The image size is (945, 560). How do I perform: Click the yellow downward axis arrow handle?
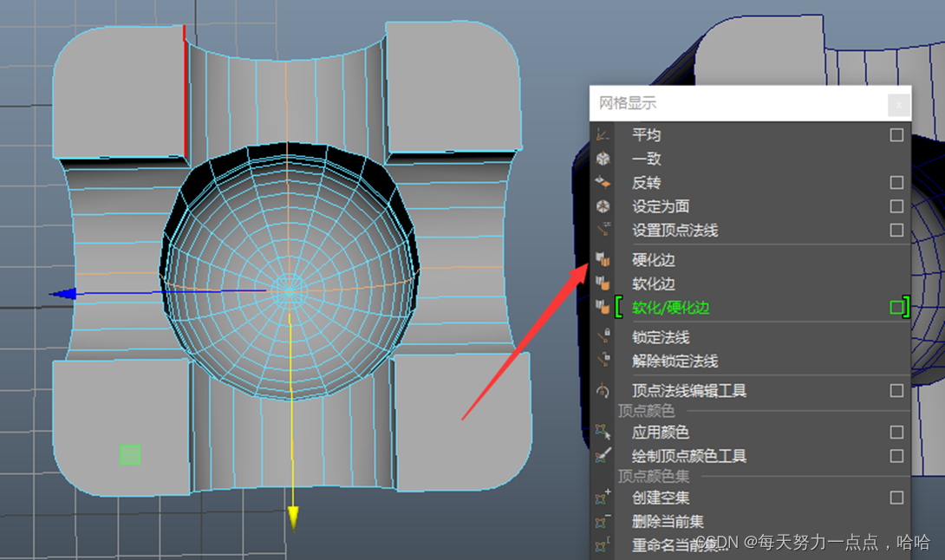coord(293,518)
